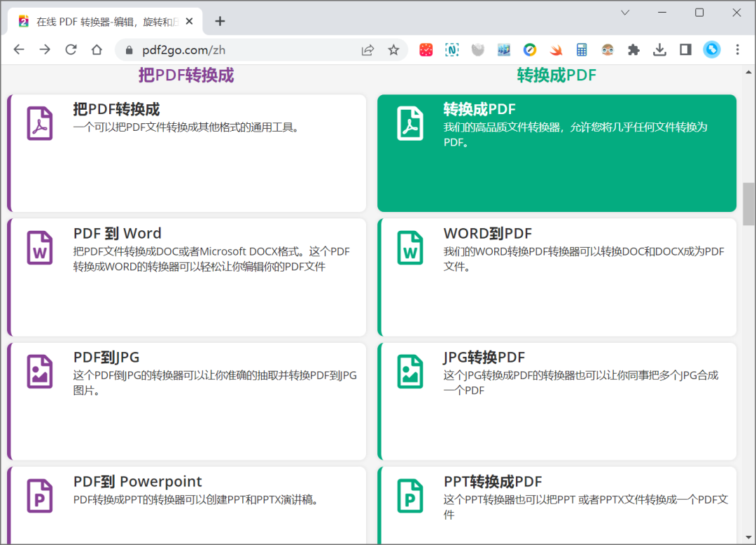The width and height of the screenshot is (756, 545).
Task: Click the purple image icon for PDF到JPG
Action: pos(39,371)
